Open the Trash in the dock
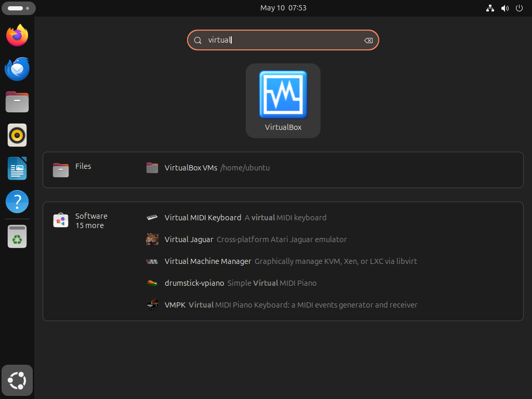 (17, 236)
